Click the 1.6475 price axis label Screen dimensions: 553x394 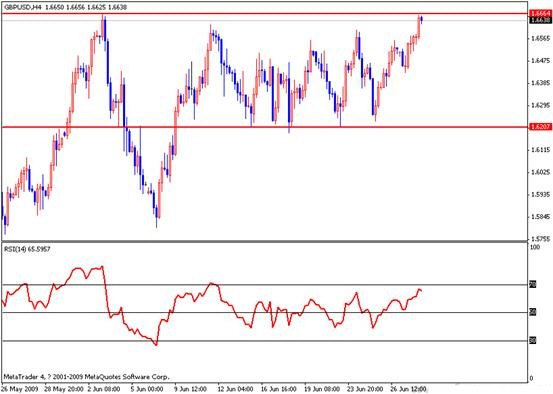541,61
